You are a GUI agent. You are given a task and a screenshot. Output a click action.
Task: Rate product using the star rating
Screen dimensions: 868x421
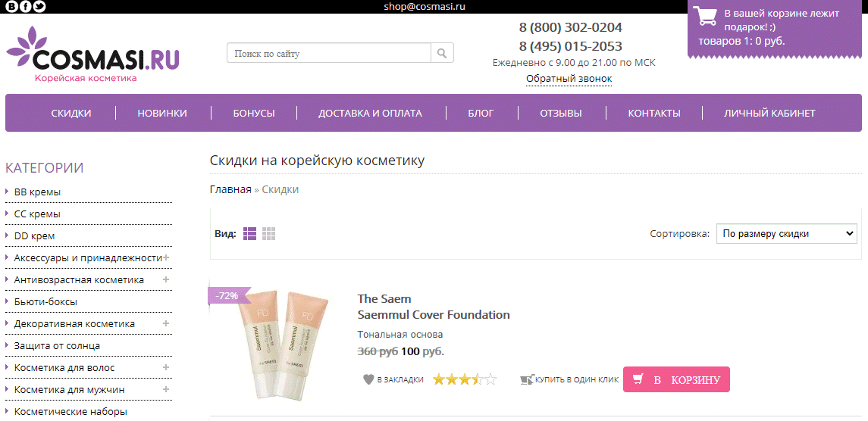(465, 379)
